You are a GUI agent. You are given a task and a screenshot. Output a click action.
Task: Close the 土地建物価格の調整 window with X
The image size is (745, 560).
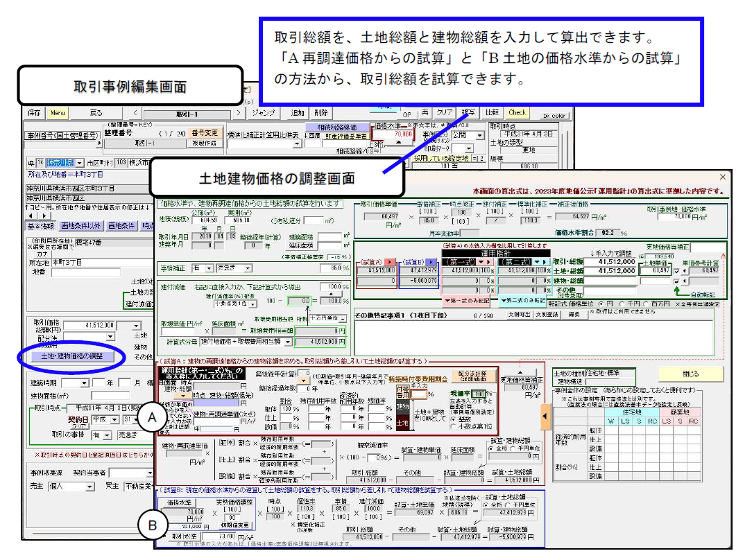(723, 177)
